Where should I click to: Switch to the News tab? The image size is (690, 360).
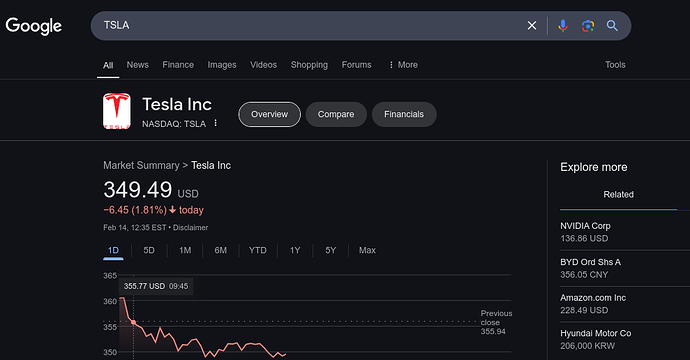(x=138, y=65)
